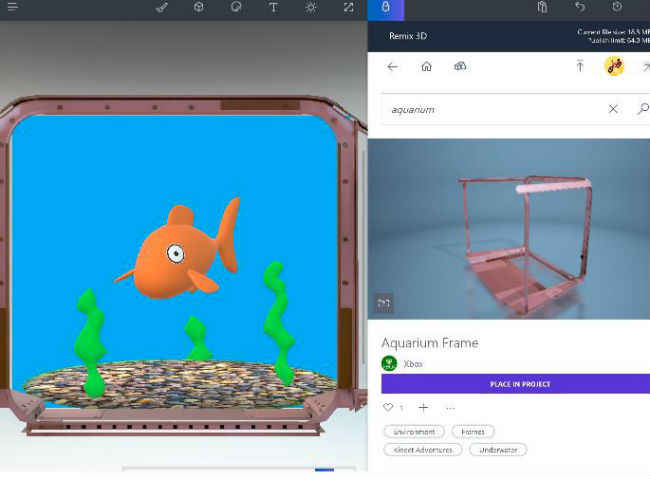
Task: Open the user profile avatar
Action: coord(614,66)
